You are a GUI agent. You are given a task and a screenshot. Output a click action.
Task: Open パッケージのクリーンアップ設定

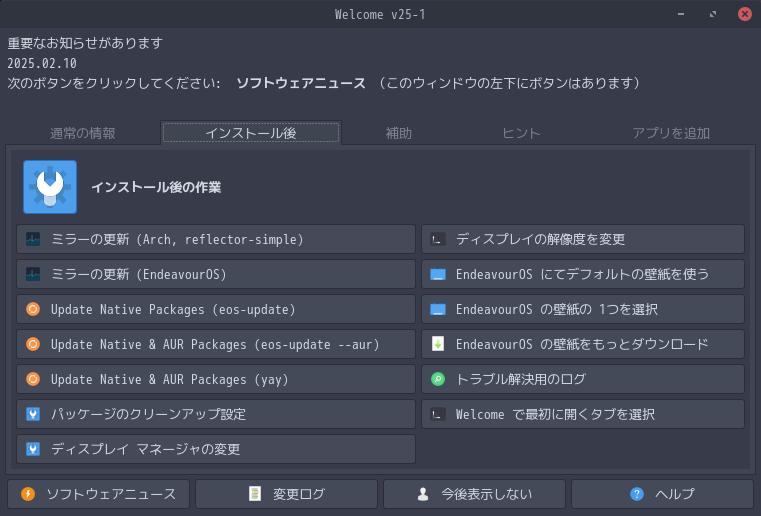(x=216, y=414)
